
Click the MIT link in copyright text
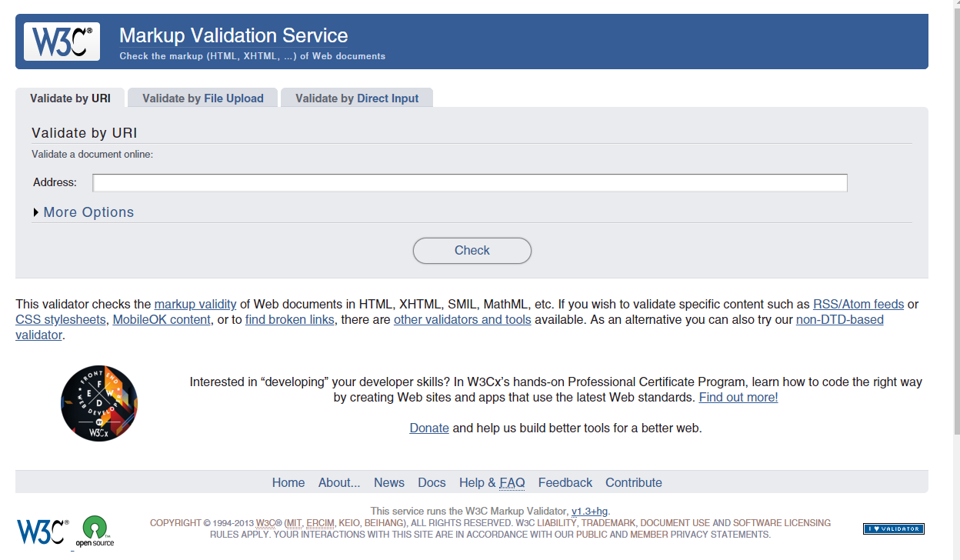pos(293,523)
